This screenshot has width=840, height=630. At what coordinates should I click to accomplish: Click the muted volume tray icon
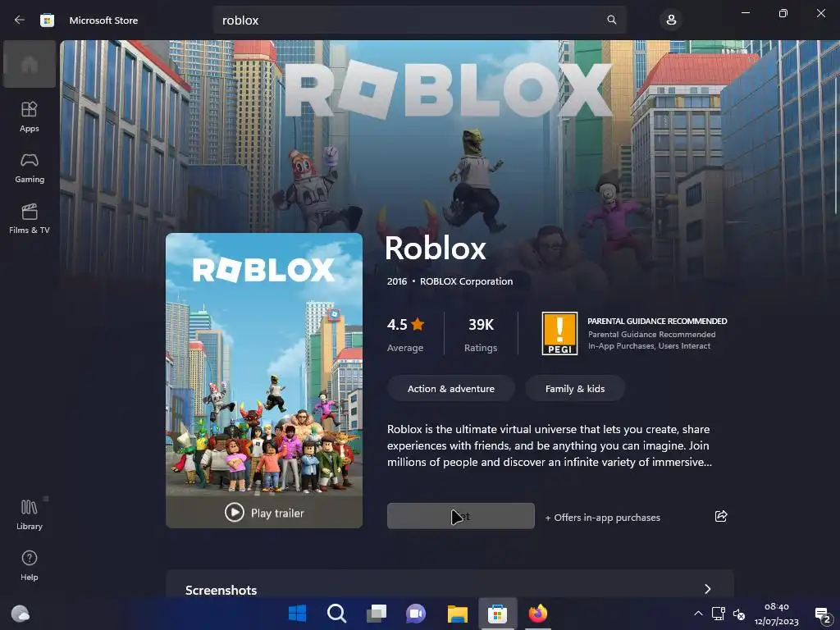click(739, 614)
